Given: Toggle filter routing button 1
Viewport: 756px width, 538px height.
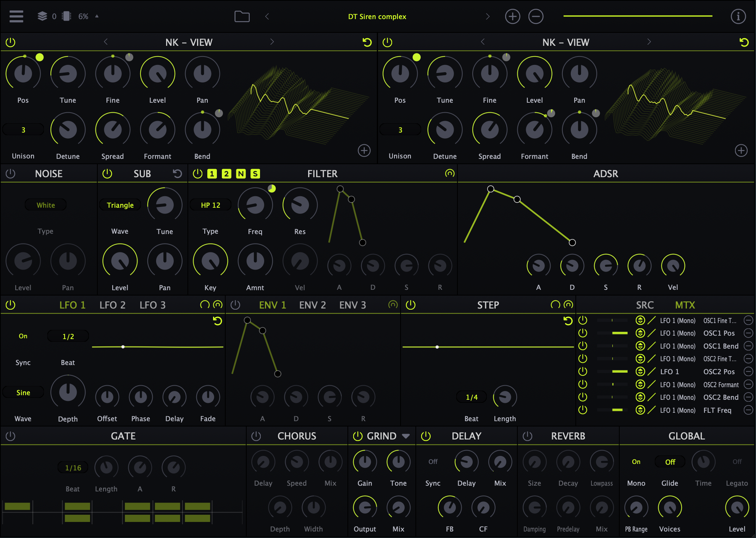Looking at the screenshot, I should coord(212,174).
